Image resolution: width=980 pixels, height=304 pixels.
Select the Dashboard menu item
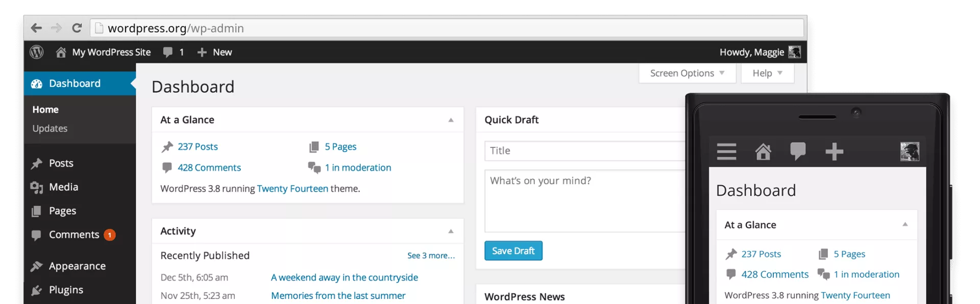80,83
